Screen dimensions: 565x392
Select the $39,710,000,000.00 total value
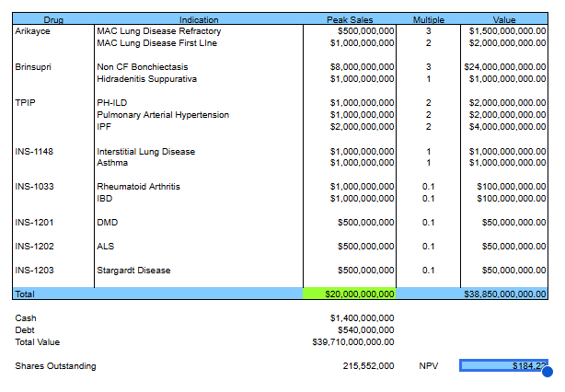353,342
